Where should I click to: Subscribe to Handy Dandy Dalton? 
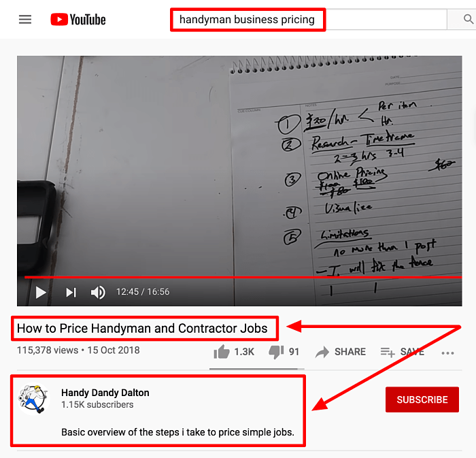pos(422,399)
